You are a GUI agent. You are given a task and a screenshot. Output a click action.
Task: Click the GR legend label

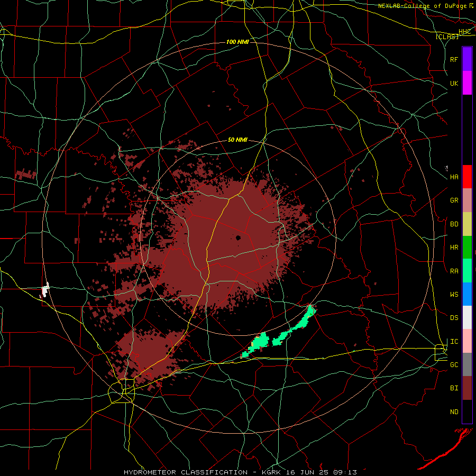[x=454, y=200]
